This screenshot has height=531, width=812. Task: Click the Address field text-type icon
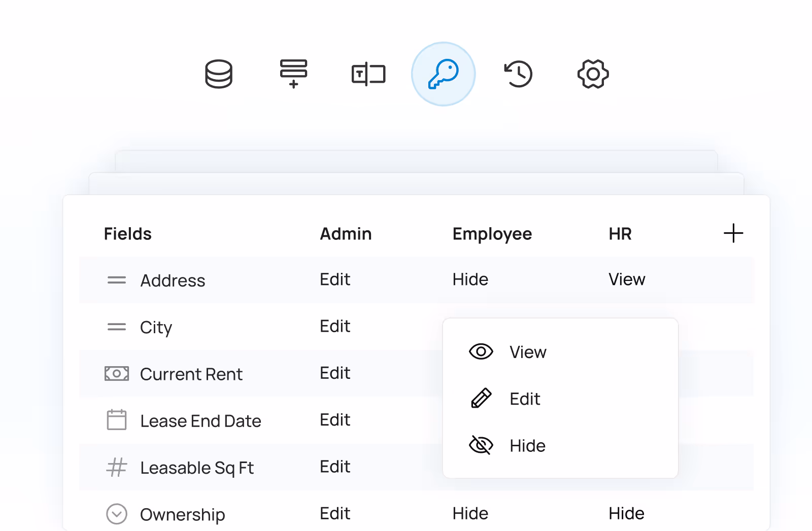pyautogui.click(x=117, y=280)
